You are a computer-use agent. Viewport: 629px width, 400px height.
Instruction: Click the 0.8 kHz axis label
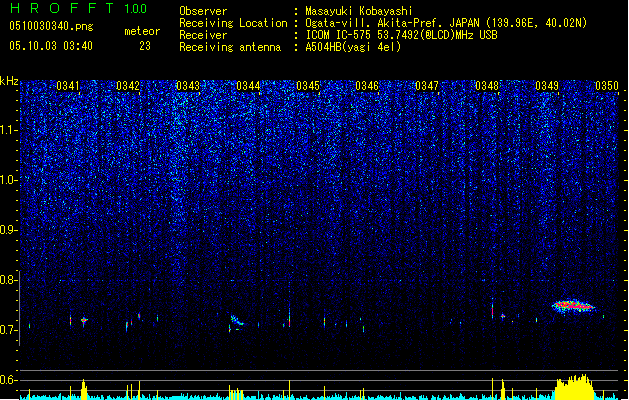tap(8, 280)
